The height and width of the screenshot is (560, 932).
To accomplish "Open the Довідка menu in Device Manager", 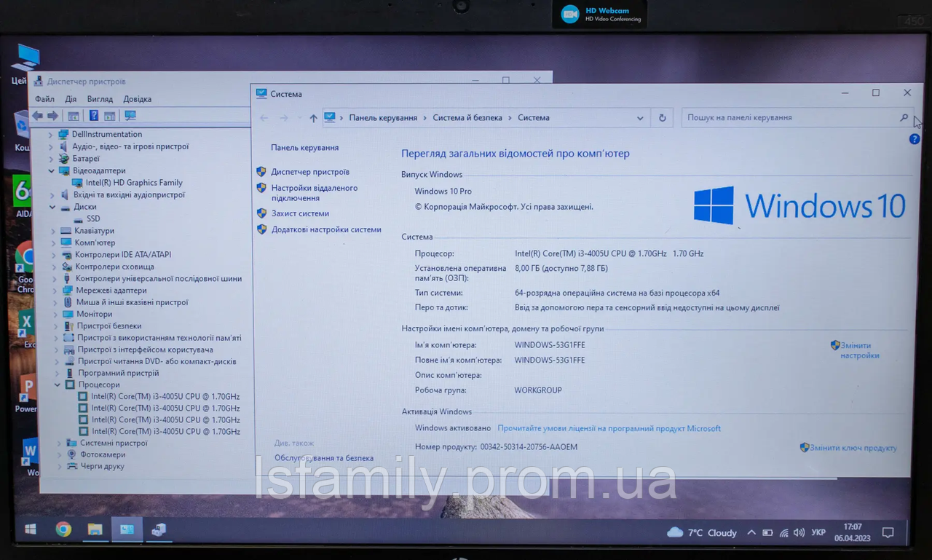I will pos(138,99).
